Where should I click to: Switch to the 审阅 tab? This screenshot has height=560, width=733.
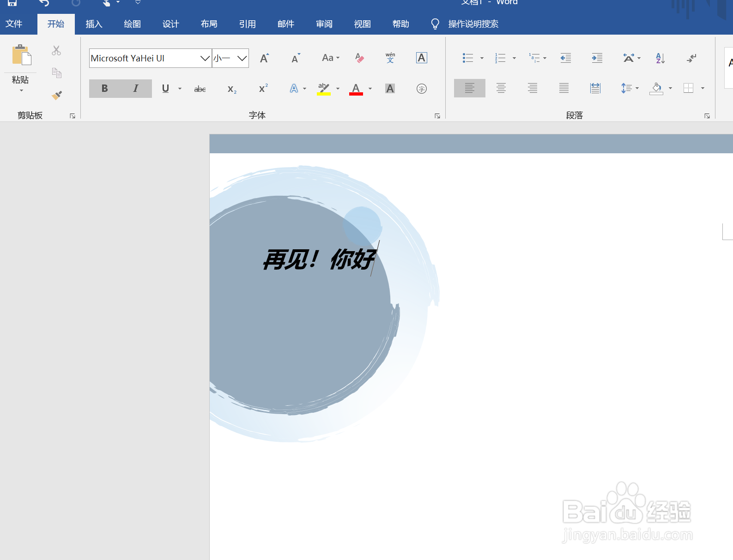(x=324, y=24)
